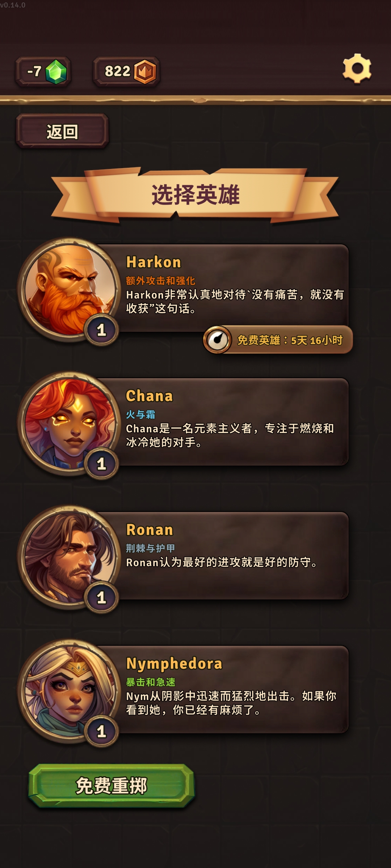
Task: Tap the orange crown shield currency icon
Action: pyautogui.click(x=145, y=72)
